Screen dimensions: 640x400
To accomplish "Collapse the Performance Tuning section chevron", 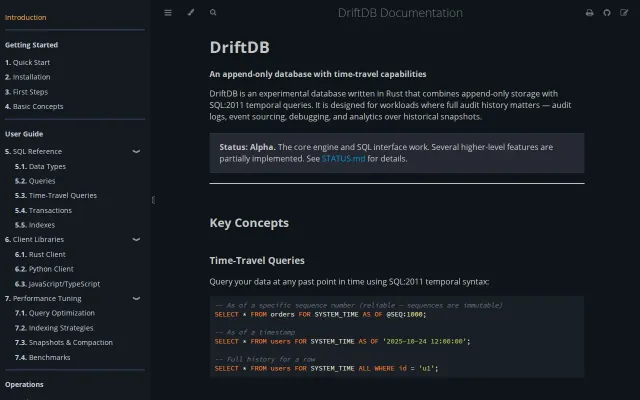I will [x=136, y=298].
